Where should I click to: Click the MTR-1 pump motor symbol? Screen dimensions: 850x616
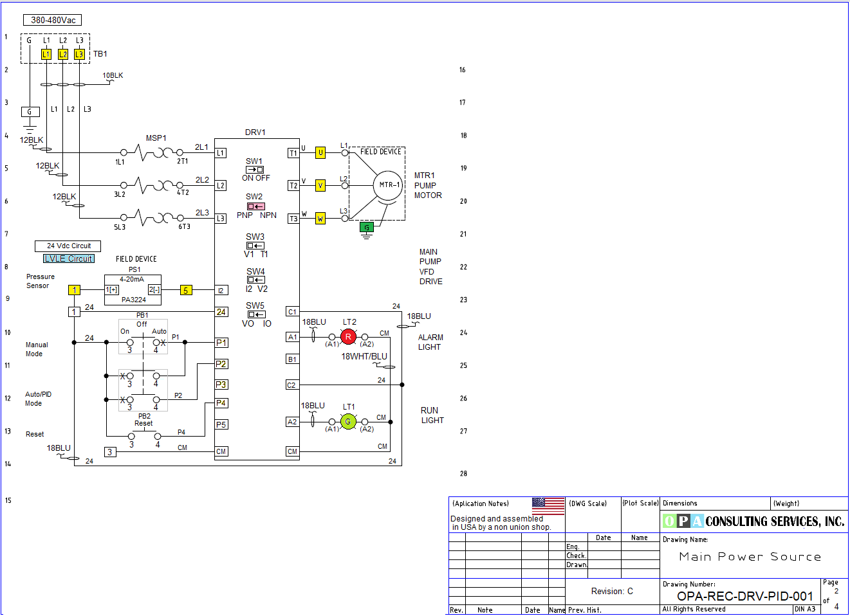388,185
